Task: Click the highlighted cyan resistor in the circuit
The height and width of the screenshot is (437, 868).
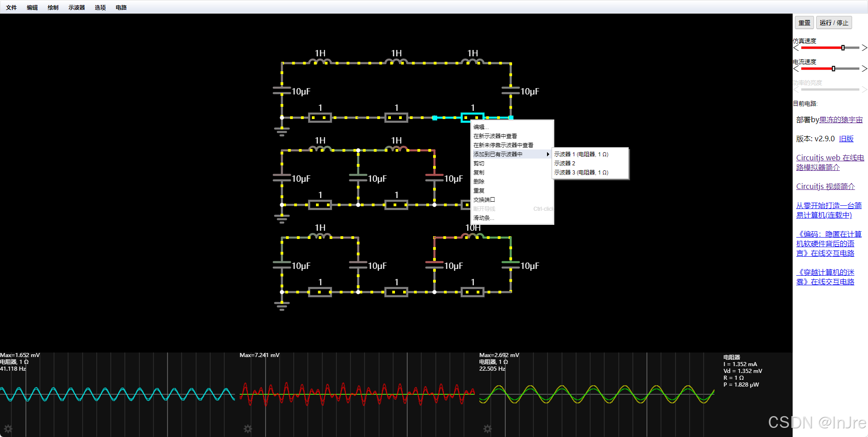Action: pos(473,118)
